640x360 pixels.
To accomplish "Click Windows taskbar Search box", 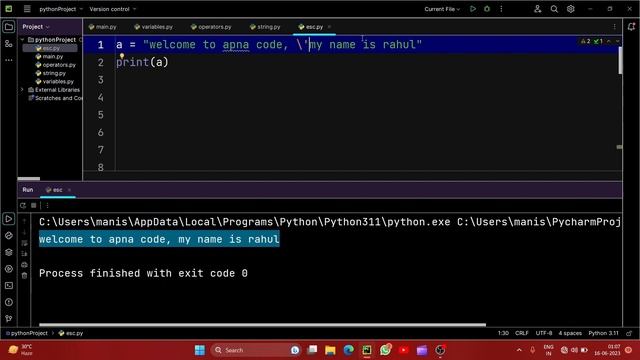I will click(255, 350).
